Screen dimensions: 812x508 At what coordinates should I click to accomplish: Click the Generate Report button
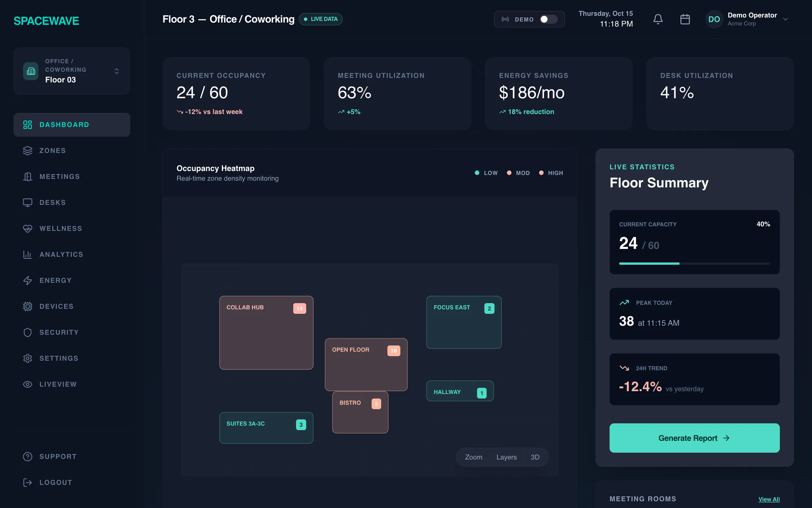[694, 438]
